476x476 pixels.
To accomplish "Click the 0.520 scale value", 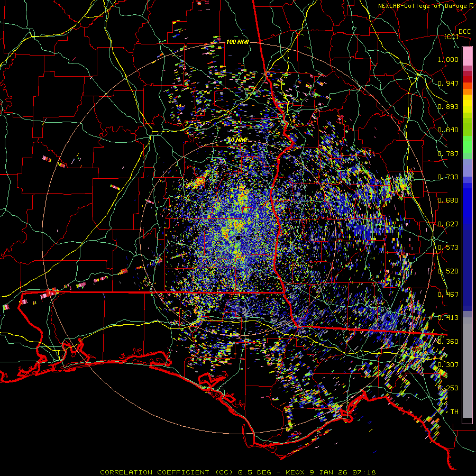I will point(448,271).
